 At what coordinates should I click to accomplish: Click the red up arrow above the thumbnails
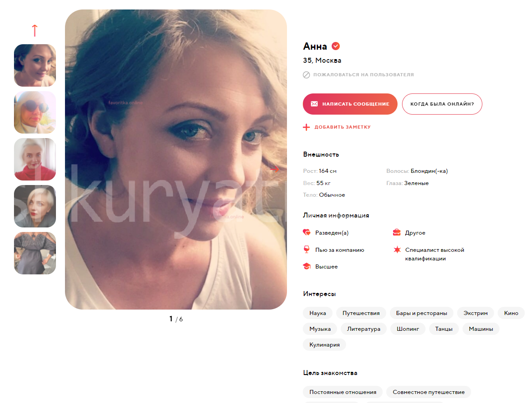click(35, 31)
